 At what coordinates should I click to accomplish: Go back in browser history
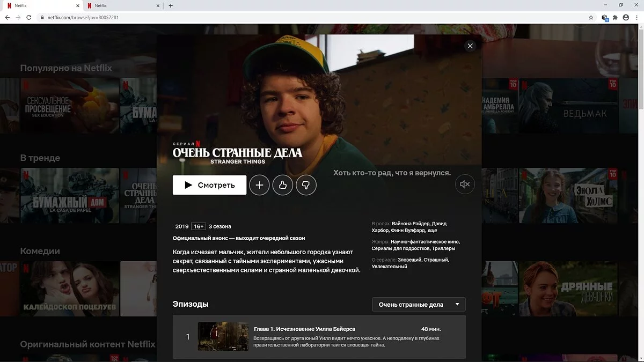click(x=7, y=18)
